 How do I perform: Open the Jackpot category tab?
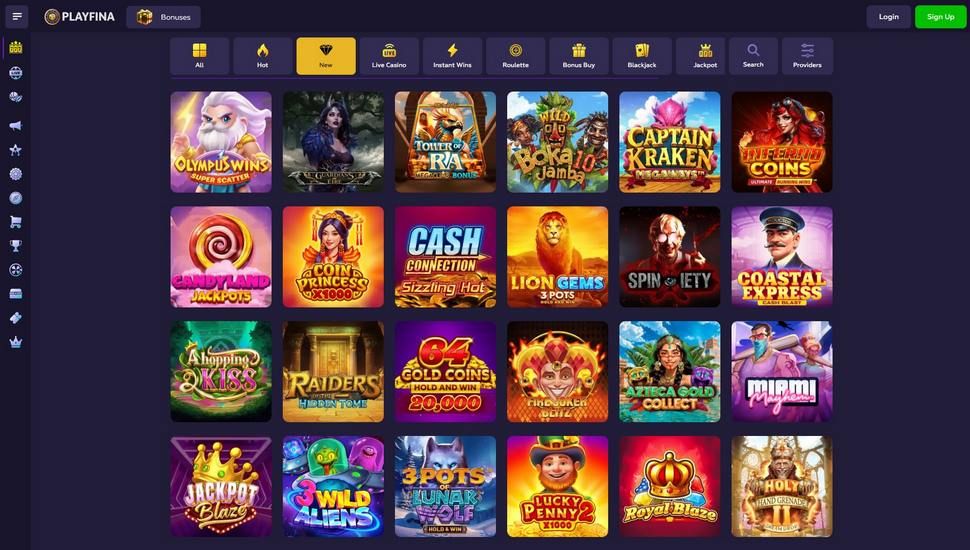705,56
